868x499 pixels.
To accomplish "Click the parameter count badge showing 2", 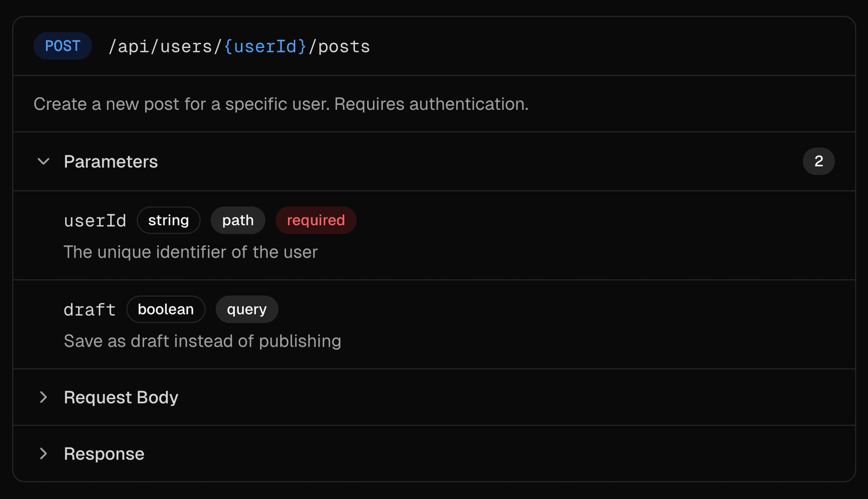I will point(818,161).
